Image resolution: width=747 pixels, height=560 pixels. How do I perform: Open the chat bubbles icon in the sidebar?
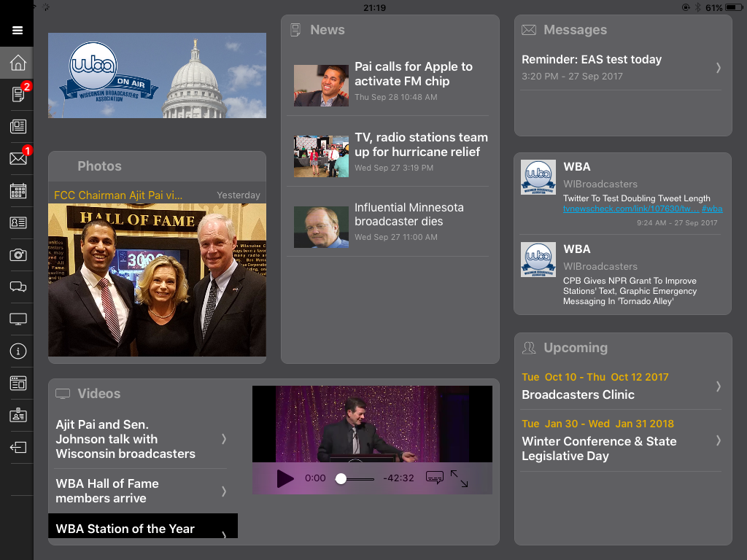18,287
